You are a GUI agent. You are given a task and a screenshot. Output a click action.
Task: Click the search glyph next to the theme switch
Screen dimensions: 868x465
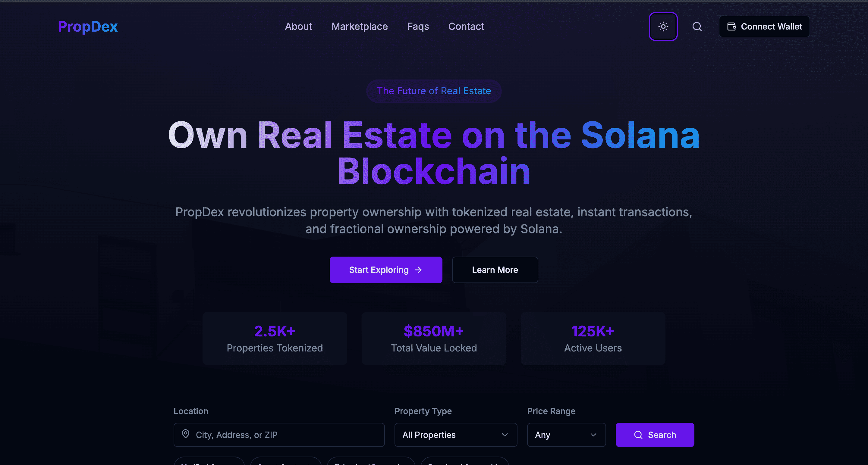pos(697,27)
